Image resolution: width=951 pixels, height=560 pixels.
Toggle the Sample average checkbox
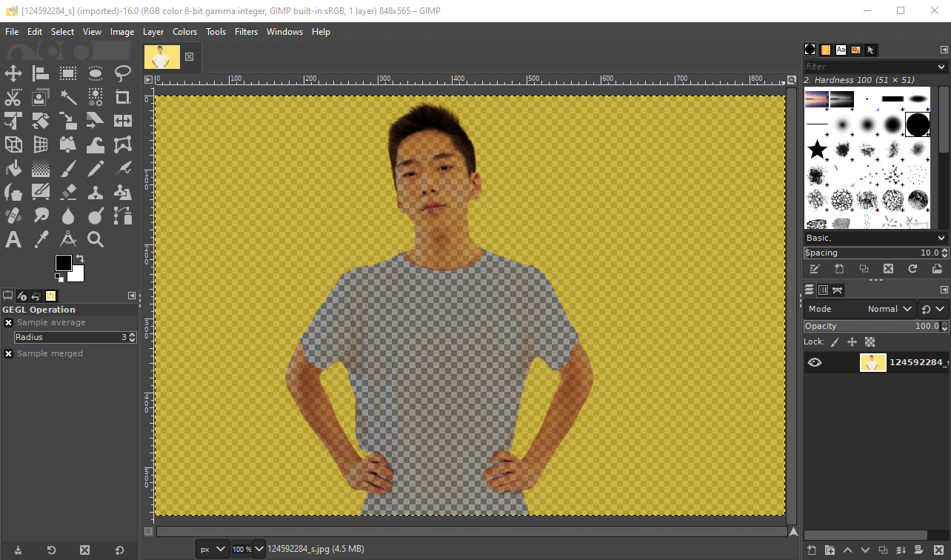tap(9, 322)
